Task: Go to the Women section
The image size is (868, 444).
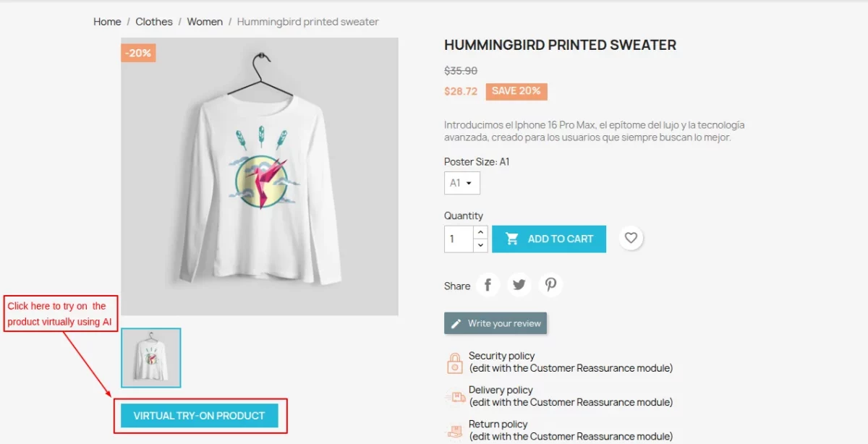Action: [205, 22]
